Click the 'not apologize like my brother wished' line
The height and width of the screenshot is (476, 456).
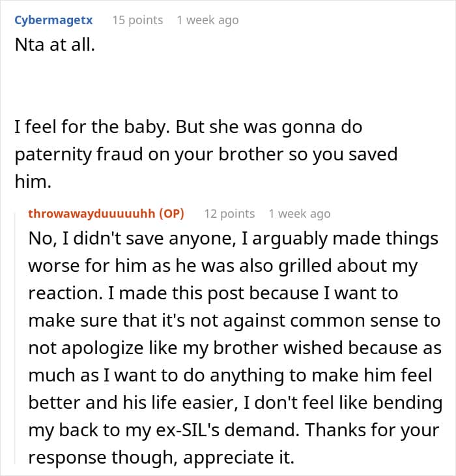[235, 348]
